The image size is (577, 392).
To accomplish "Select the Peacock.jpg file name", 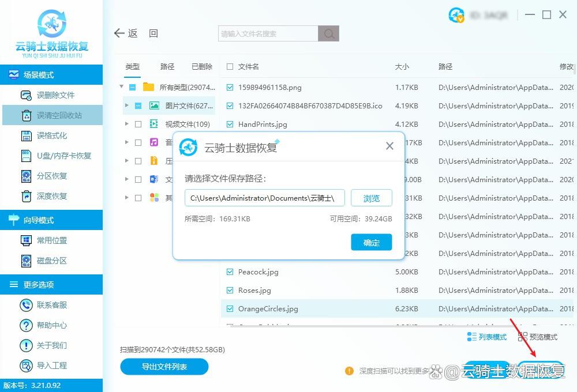I will tap(258, 272).
